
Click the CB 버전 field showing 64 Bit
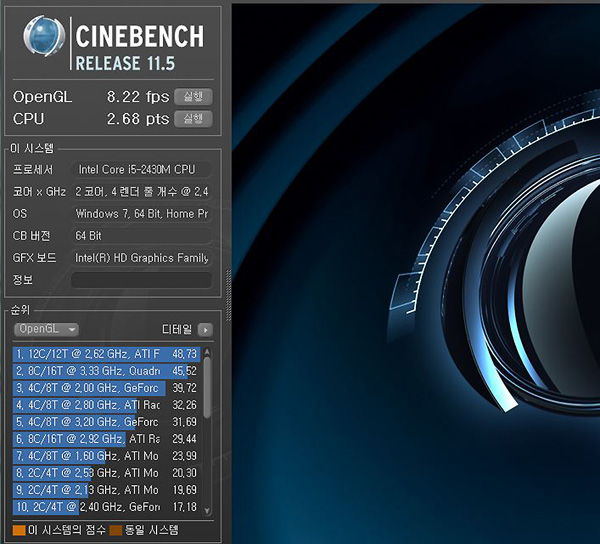coord(141,236)
